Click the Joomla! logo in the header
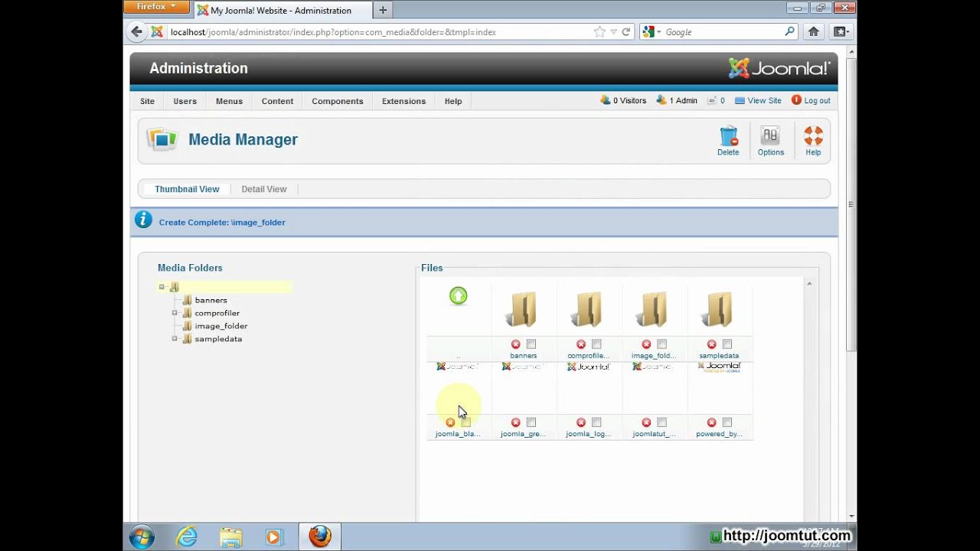980x551 pixels. [x=779, y=68]
